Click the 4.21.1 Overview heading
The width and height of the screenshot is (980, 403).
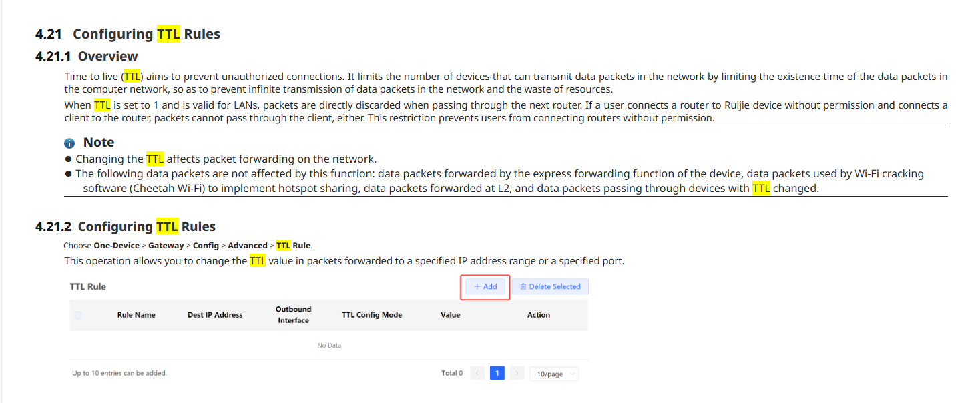click(x=87, y=56)
